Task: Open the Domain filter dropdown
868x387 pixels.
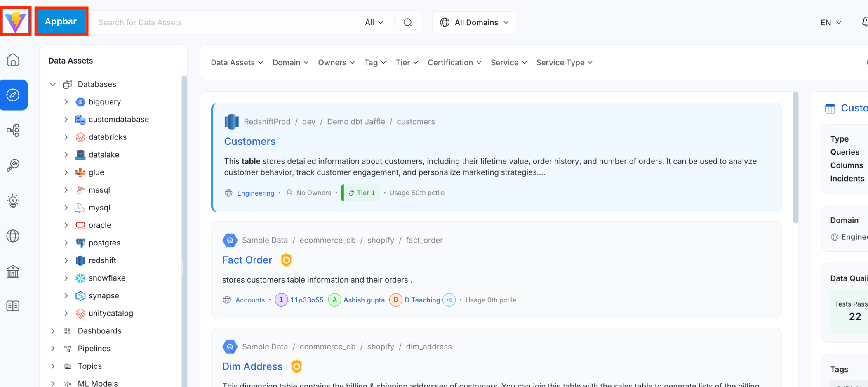Action: click(291, 63)
